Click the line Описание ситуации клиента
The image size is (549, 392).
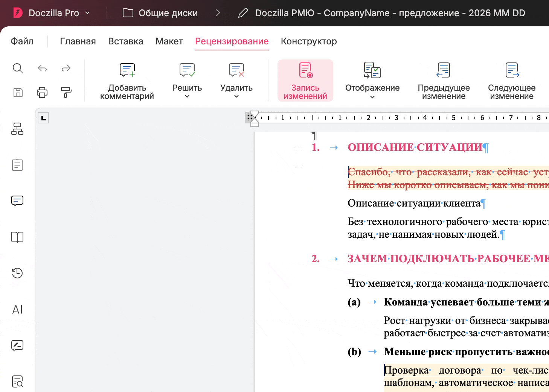coord(414,203)
